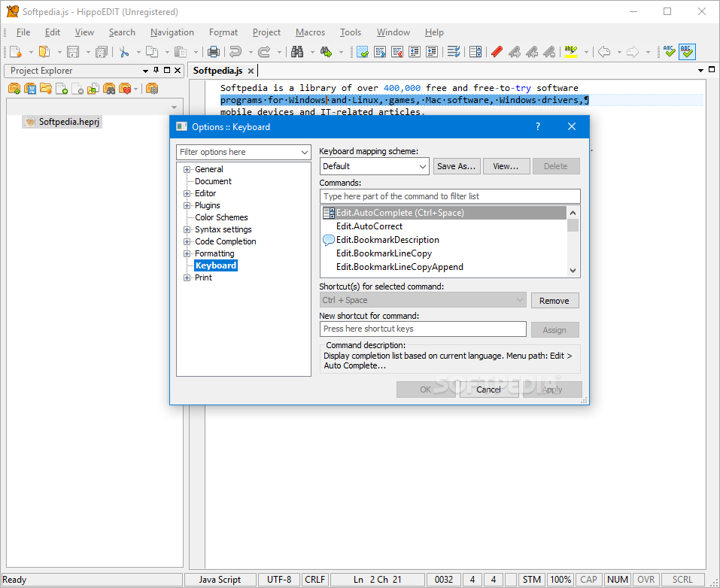
Task: Click the Open file folder icon
Action: point(44,52)
